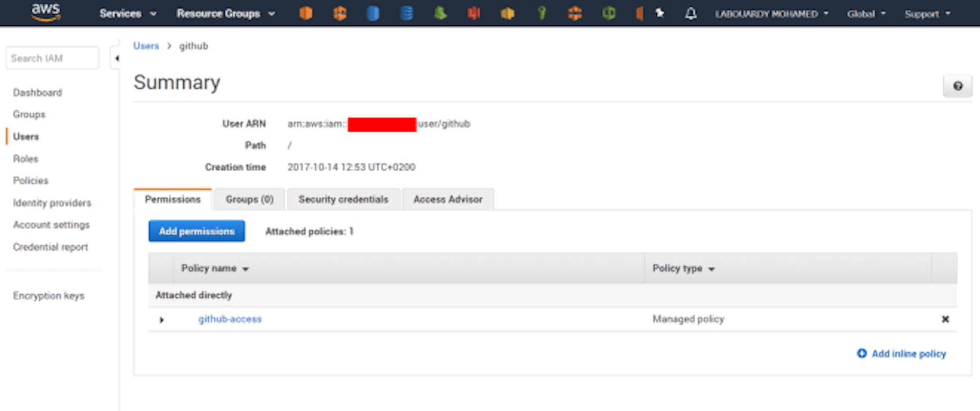Go to Groups in the sidebar
Image resolution: width=980 pixels, height=411 pixels.
(x=29, y=114)
